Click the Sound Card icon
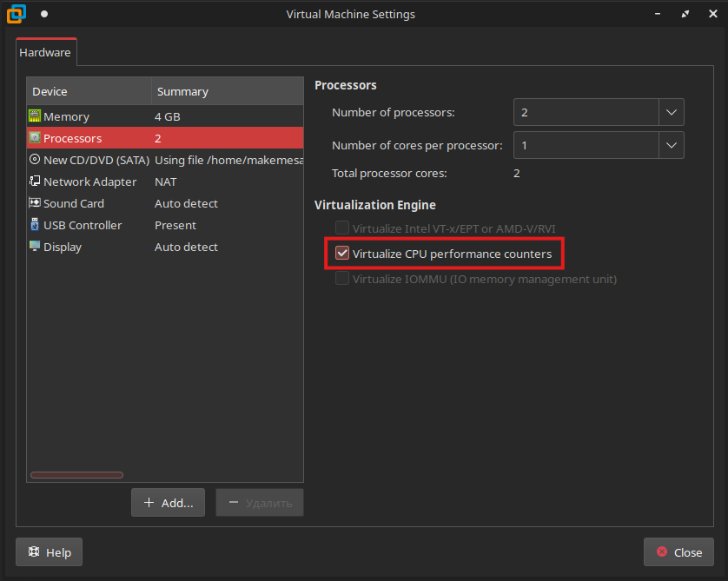 35,203
